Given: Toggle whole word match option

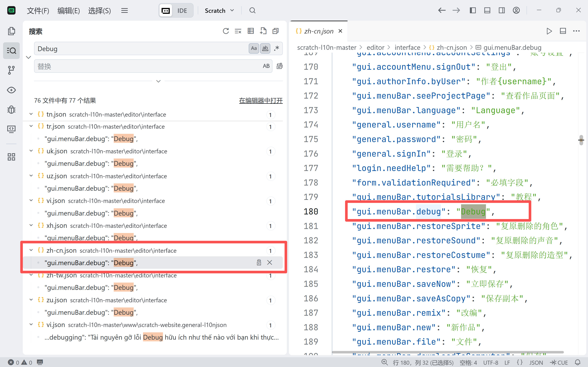Looking at the screenshot, I should [x=265, y=48].
